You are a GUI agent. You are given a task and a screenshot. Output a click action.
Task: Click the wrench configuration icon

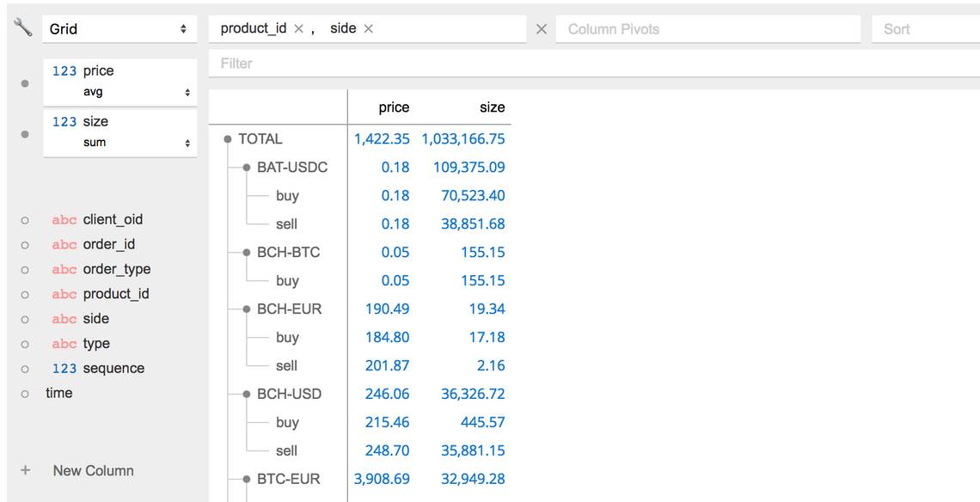tap(23, 28)
